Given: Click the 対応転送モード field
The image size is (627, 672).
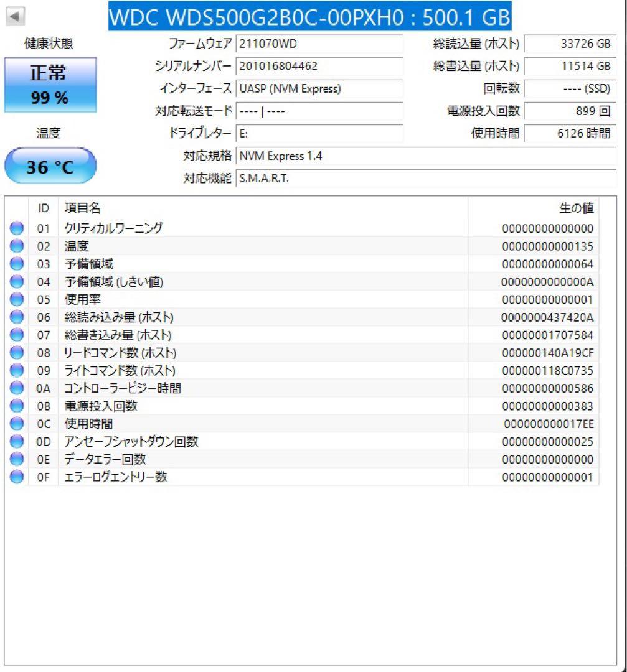Looking at the screenshot, I should 319,111.
